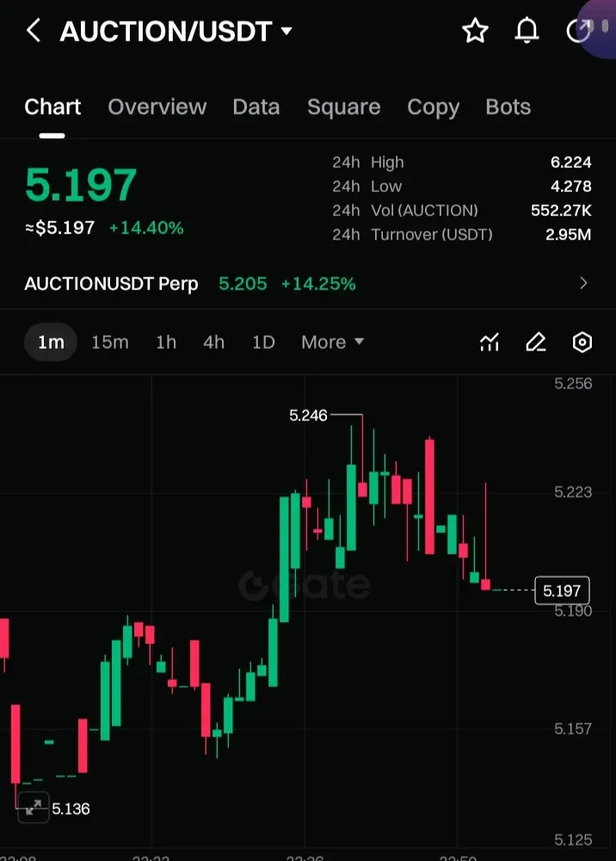Activate the drawing pencil tool
The height and width of the screenshot is (861, 616).
536,342
